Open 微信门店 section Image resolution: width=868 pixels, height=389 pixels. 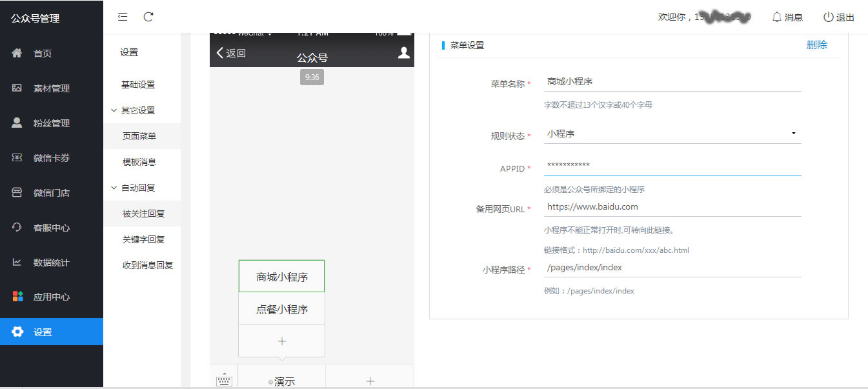pos(52,193)
